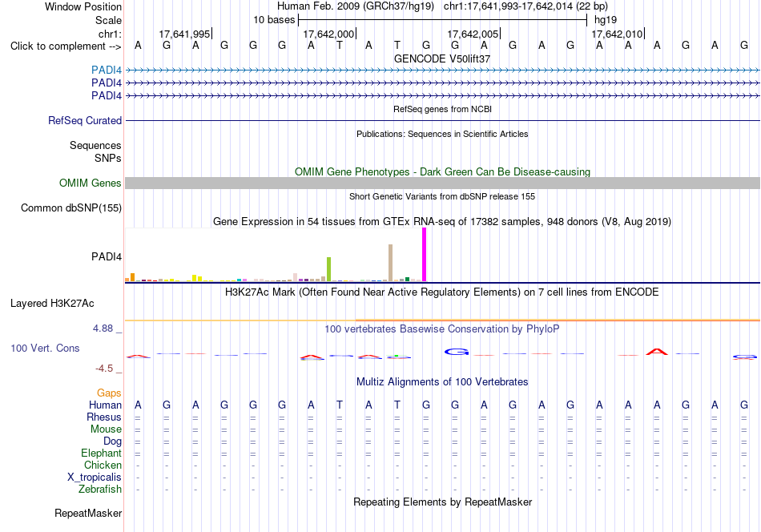761x532 pixels.
Task: Click the 'chr1:' ruler label
Action: [111, 34]
